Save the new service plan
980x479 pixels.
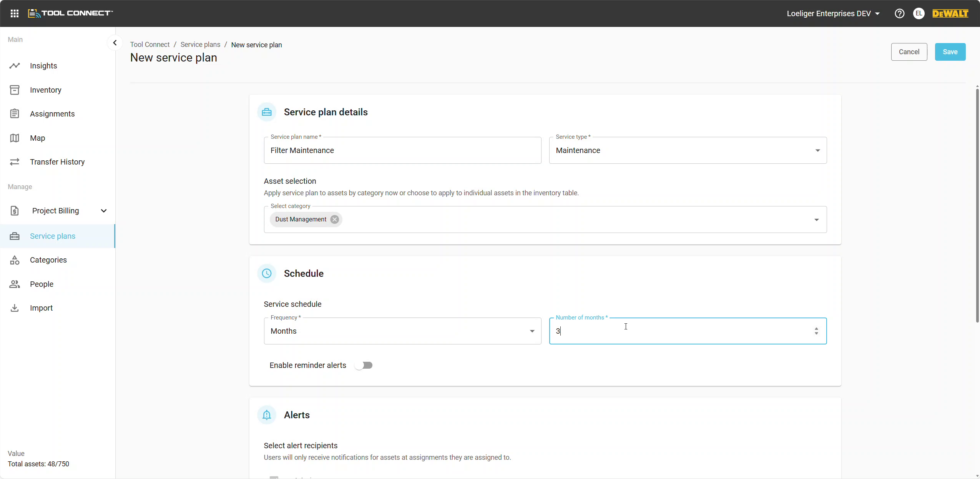pyautogui.click(x=950, y=52)
